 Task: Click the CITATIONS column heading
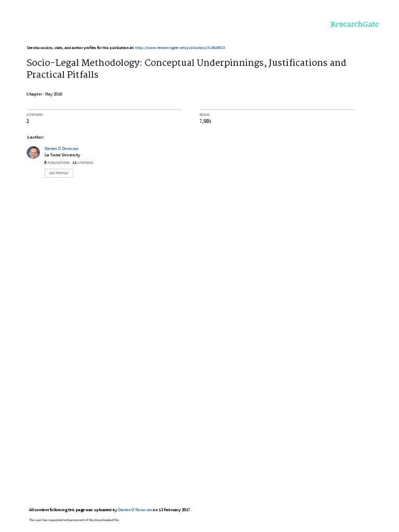tap(35, 115)
